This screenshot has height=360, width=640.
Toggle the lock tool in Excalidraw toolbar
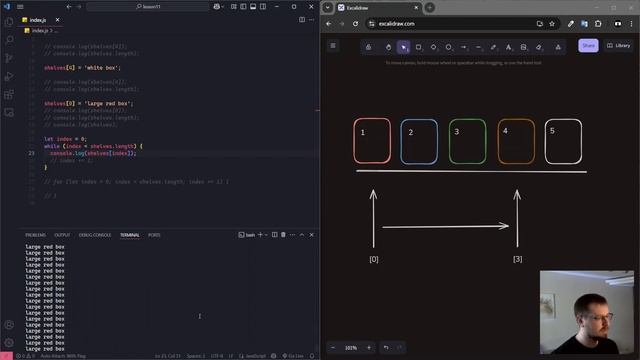(x=368, y=47)
